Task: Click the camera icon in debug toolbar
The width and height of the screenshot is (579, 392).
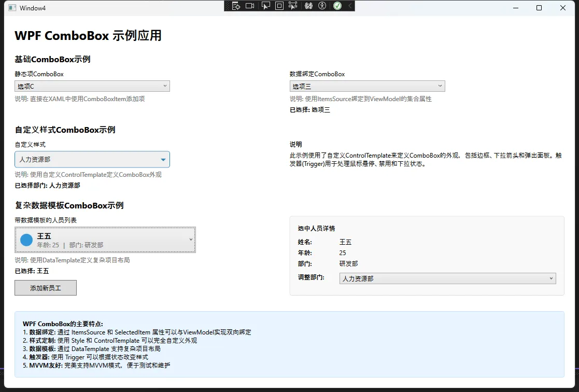Action: tap(250, 6)
